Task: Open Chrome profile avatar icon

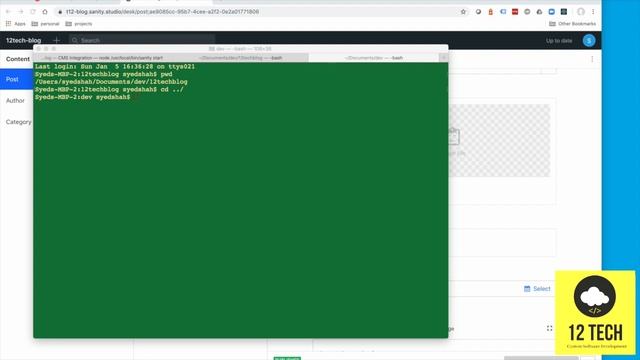Action: [581, 12]
